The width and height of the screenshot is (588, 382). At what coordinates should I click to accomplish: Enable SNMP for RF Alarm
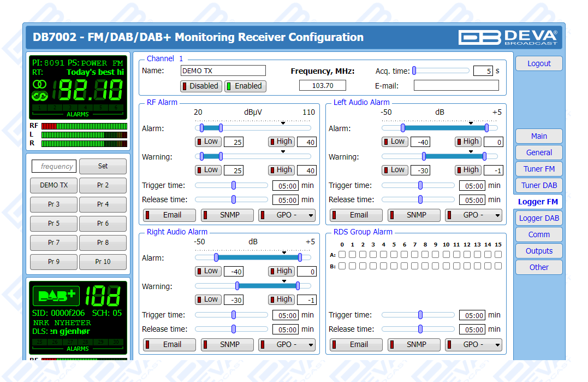point(228,215)
